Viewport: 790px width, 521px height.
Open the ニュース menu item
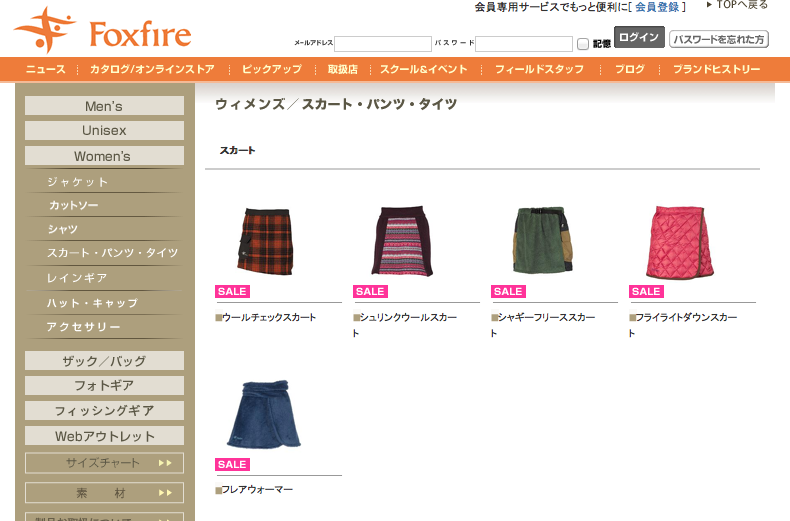(46, 70)
